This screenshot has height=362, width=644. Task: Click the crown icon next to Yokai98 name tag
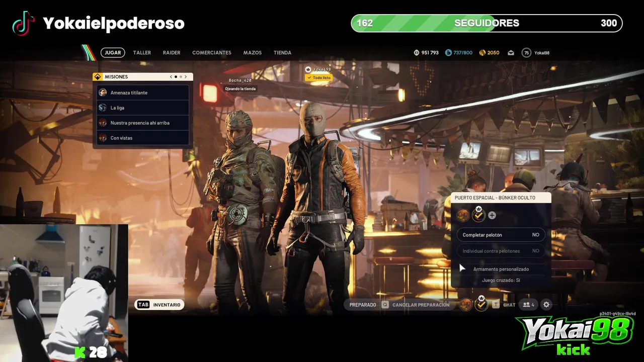coord(308,69)
